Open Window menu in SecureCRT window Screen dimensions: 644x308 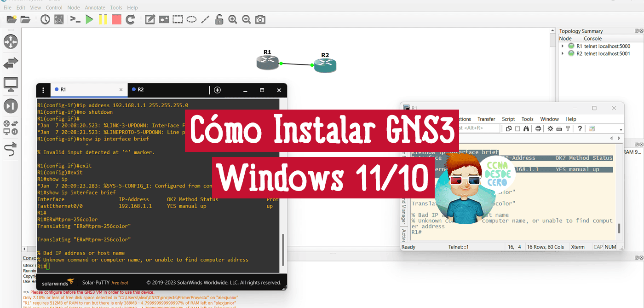point(549,119)
